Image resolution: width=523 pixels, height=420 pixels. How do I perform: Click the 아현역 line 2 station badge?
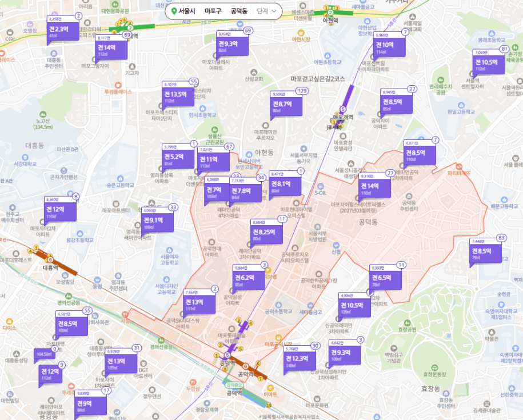tap(330, 13)
